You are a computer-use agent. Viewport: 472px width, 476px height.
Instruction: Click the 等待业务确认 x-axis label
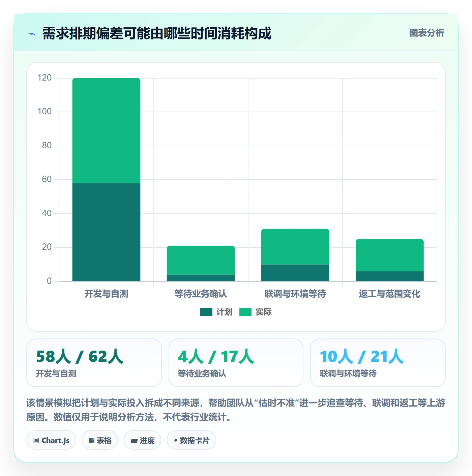(201, 294)
